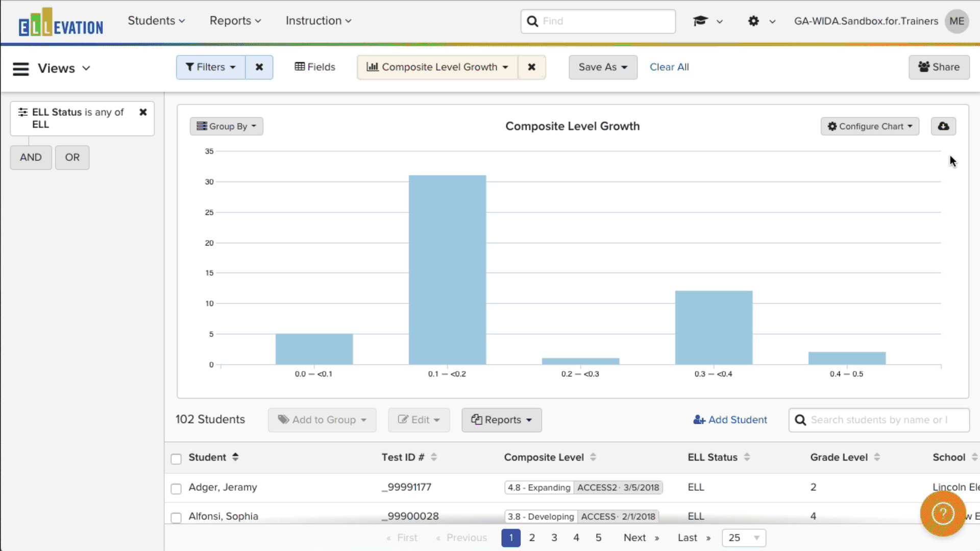Viewport: 980px width, 551px height.
Task: Sort by Composite Level column arrows
Action: click(593, 457)
